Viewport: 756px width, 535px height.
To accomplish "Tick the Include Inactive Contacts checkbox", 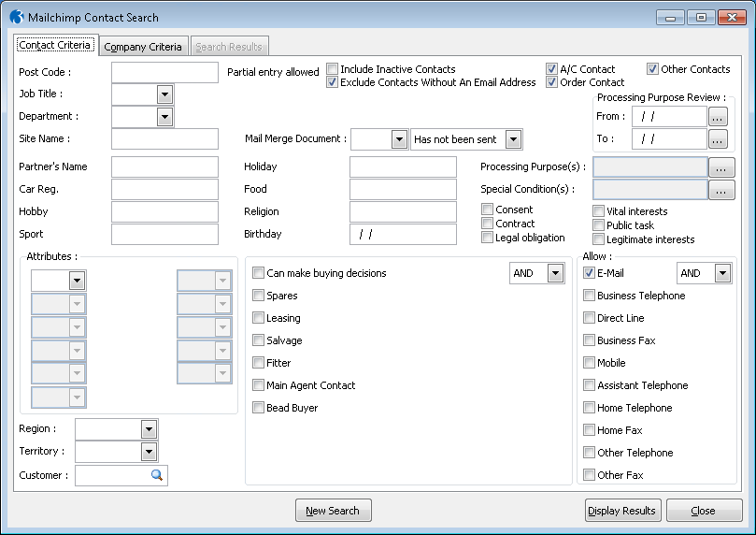I will 333,69.
